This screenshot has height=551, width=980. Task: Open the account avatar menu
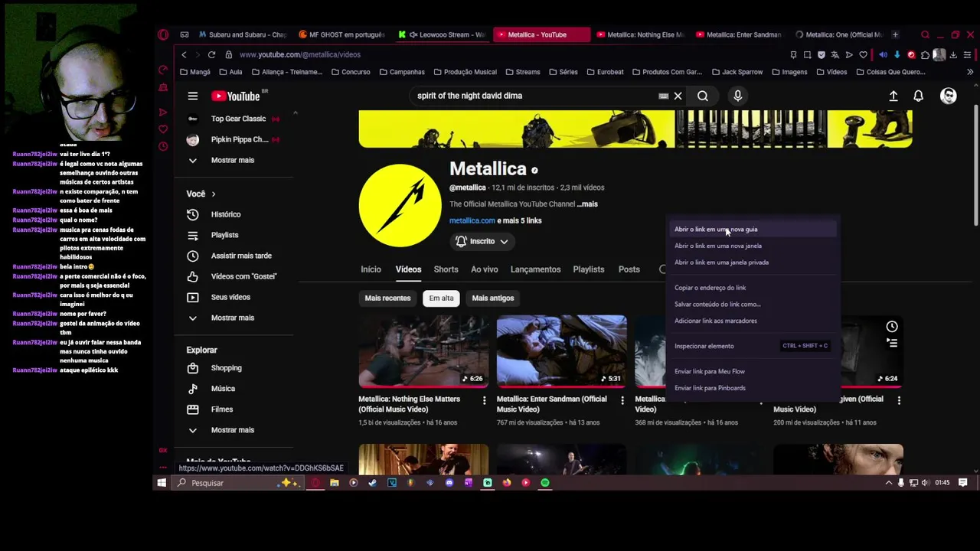(949, 96)
